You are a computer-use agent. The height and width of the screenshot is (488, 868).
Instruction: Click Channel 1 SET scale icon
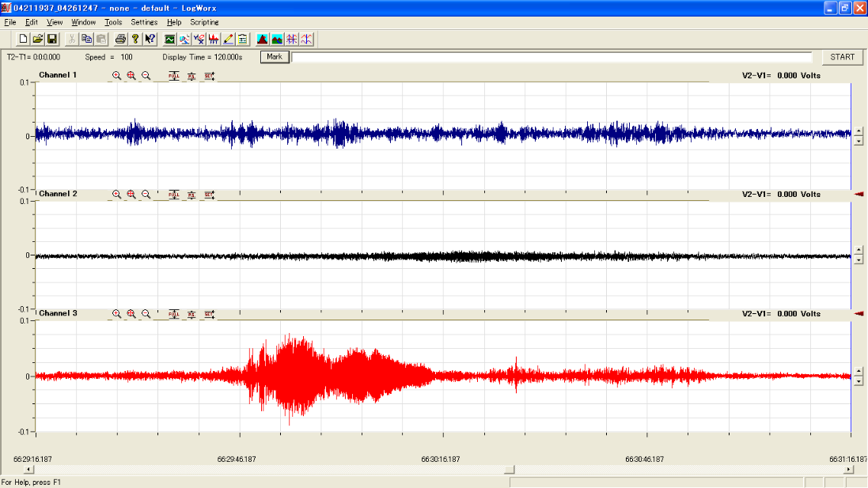tap(209, 76)
